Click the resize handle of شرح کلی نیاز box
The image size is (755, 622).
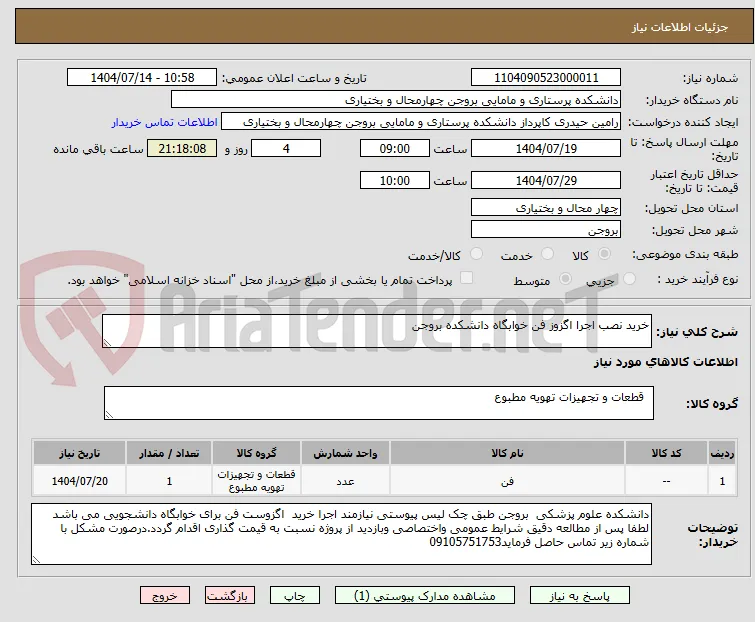(x=107, y=343)
